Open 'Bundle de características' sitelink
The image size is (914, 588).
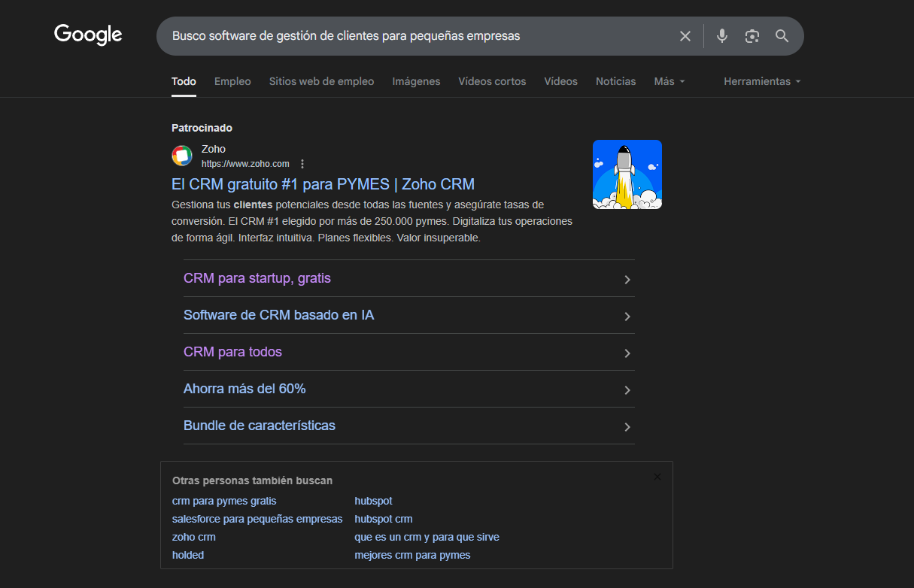click(260, 426)
